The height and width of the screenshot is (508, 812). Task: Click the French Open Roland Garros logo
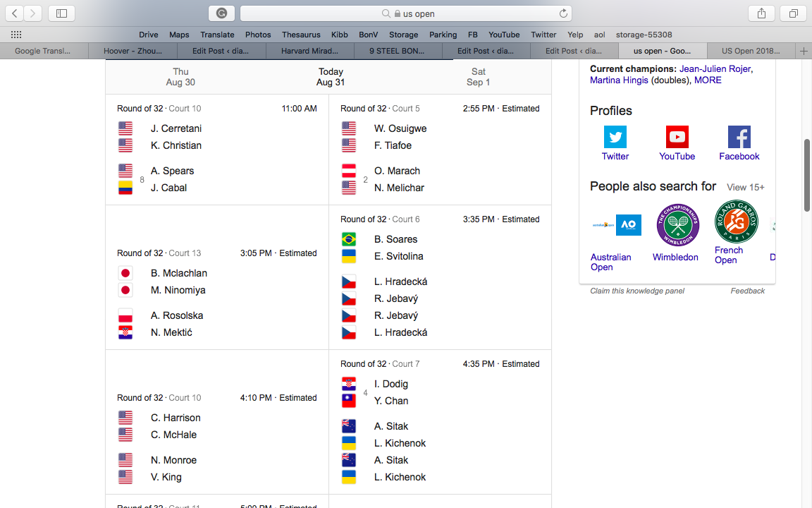(736, 222)
